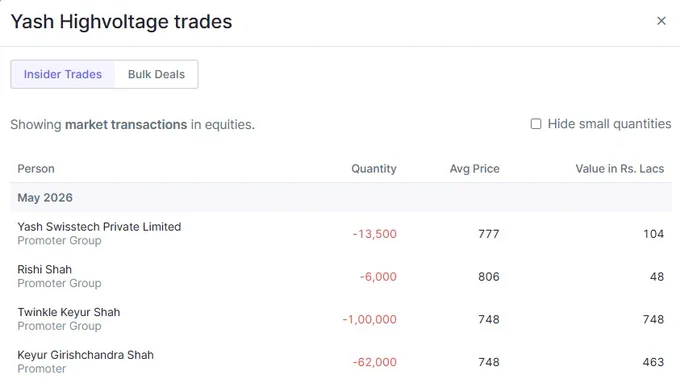Screen dimensions: 680x379
Task: Click the Quantity column header
Action: click(374, 169)
